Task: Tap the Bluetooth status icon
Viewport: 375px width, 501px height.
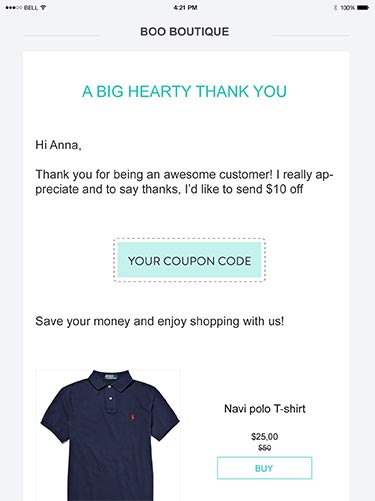Action: pos(335,7)
